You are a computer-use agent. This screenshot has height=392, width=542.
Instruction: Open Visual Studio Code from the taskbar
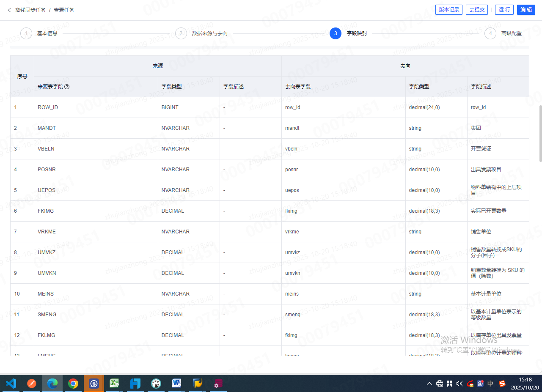[11, 384]
